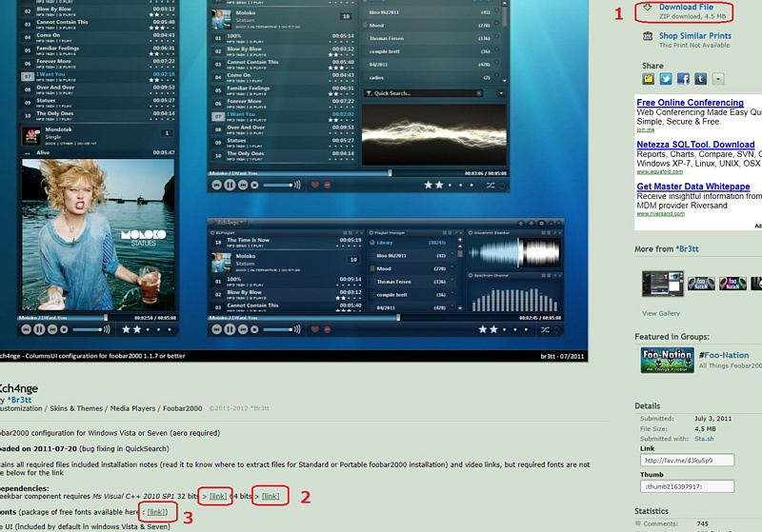Click heart love icon in middle player
Image resolution: width=762 pixels, height=532 pixels.
pyautogui.click(x=315, y=185)
